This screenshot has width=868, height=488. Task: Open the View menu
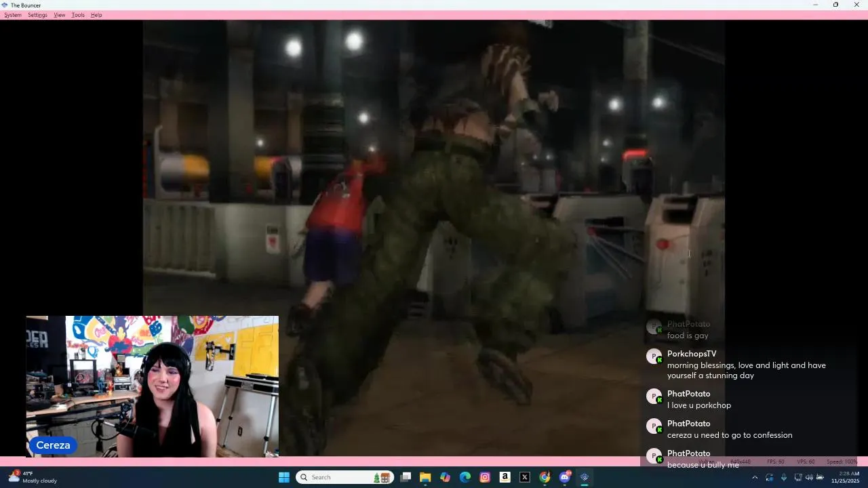click(x=60, y=15)
